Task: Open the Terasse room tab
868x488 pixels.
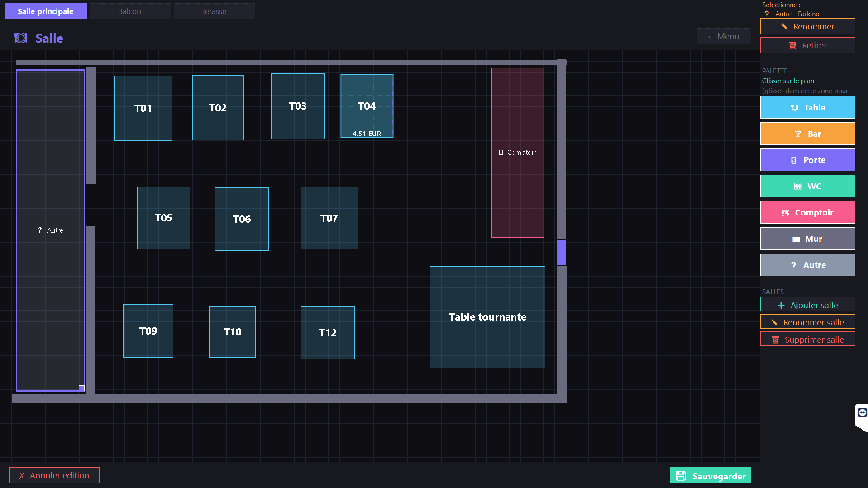Action: coord(214,11)
